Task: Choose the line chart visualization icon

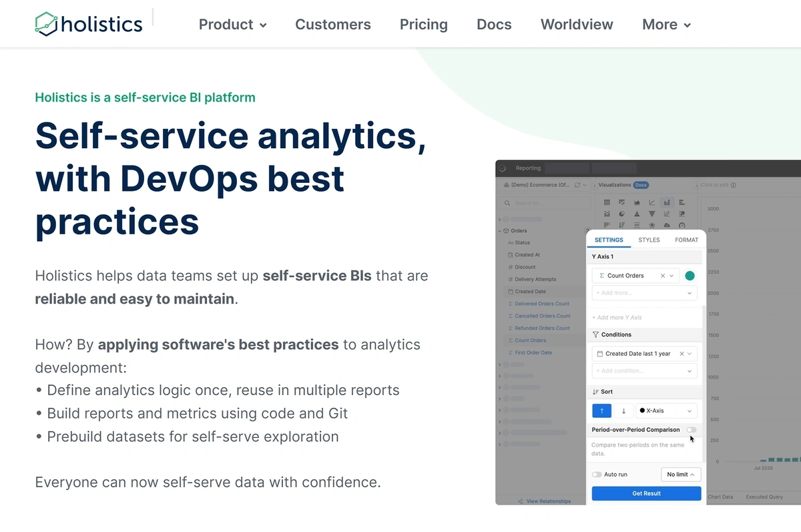Action: click(x=652, y=202)
